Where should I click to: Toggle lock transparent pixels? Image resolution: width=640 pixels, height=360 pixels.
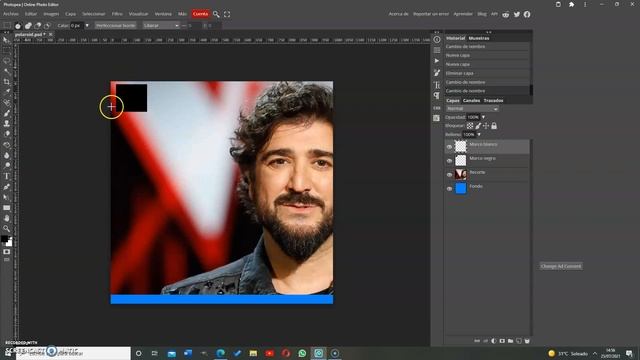(470, 126)
